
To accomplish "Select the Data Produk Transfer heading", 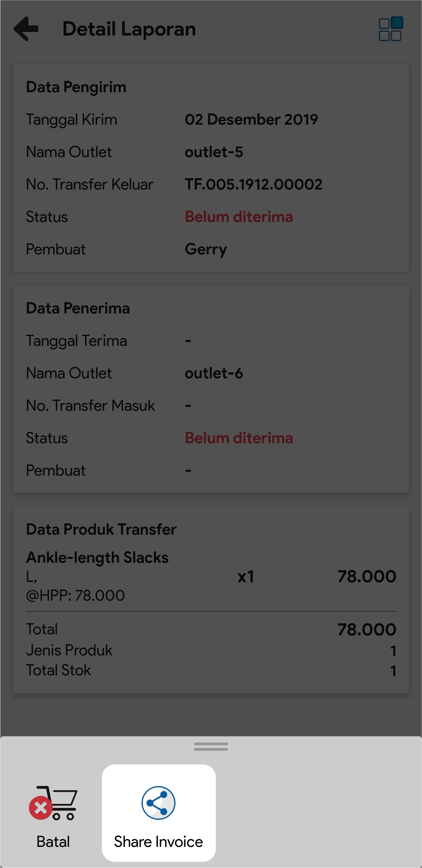I will [x=101, y=530].
